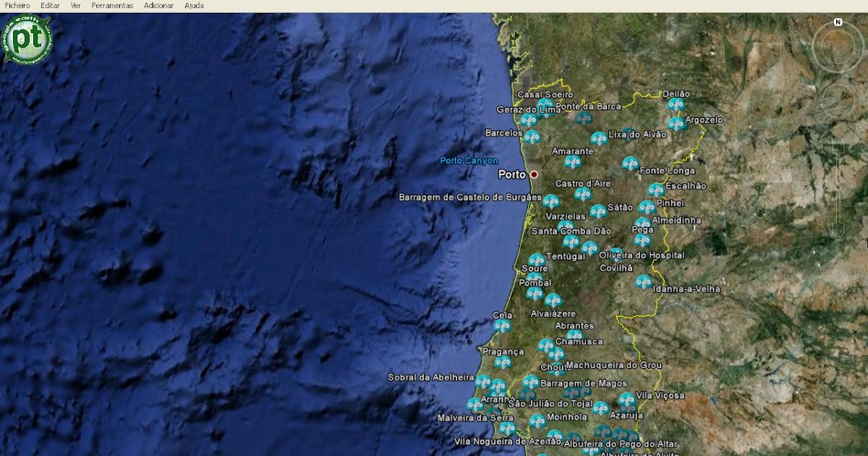
Task: Open the Deilão placemark
Action: click(676, 105)
